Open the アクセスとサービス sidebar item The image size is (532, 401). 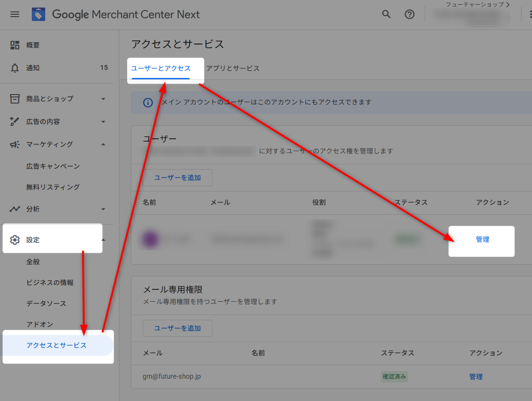[57, 345]
